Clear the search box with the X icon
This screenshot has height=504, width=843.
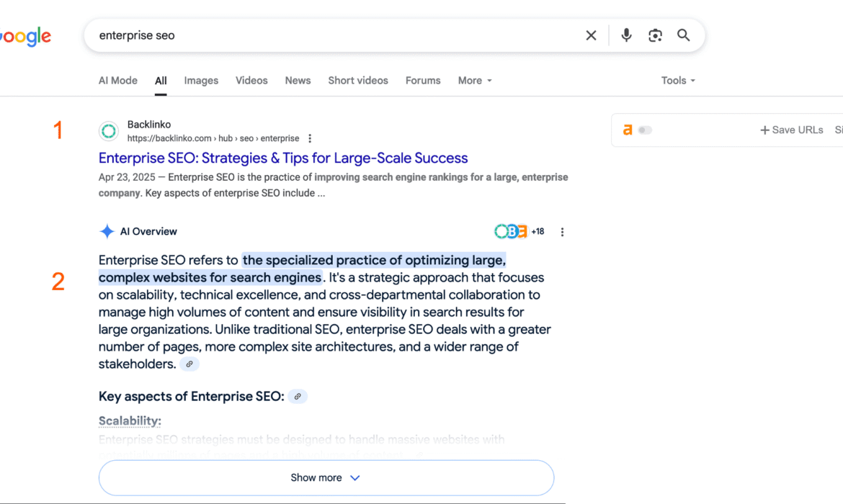591,35
